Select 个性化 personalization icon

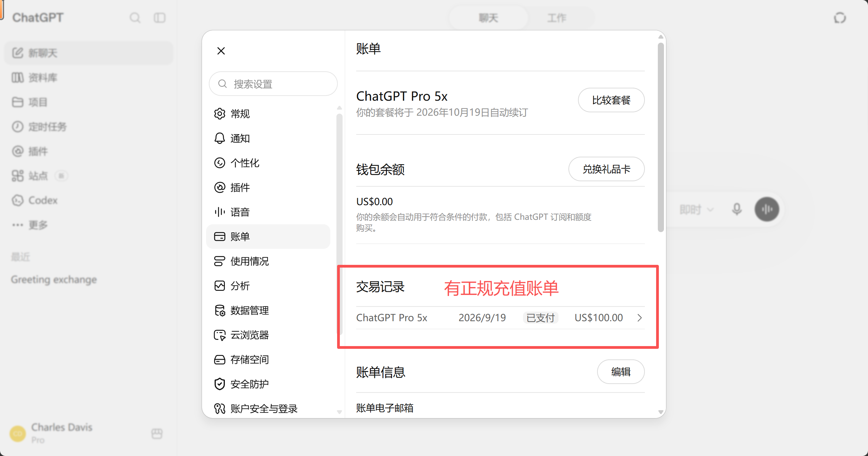click(x=220, y=163)
